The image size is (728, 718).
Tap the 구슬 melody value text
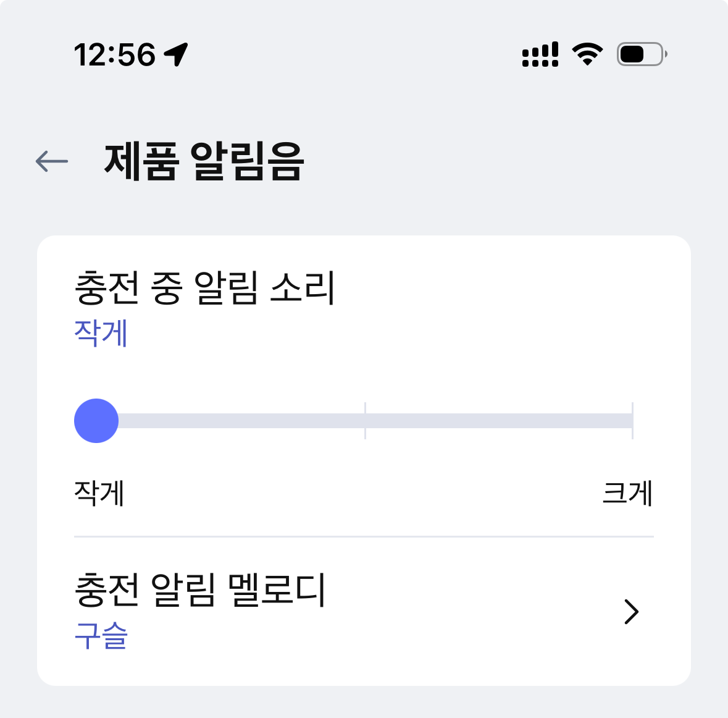coord(101,636)
